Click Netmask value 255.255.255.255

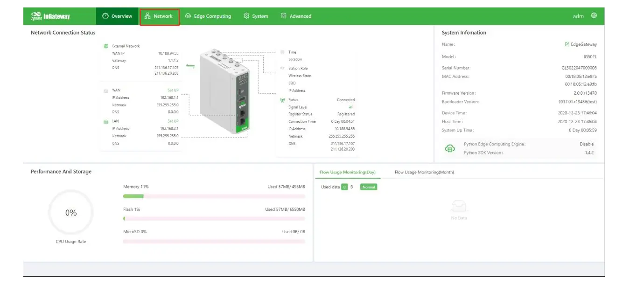(342, 137)
